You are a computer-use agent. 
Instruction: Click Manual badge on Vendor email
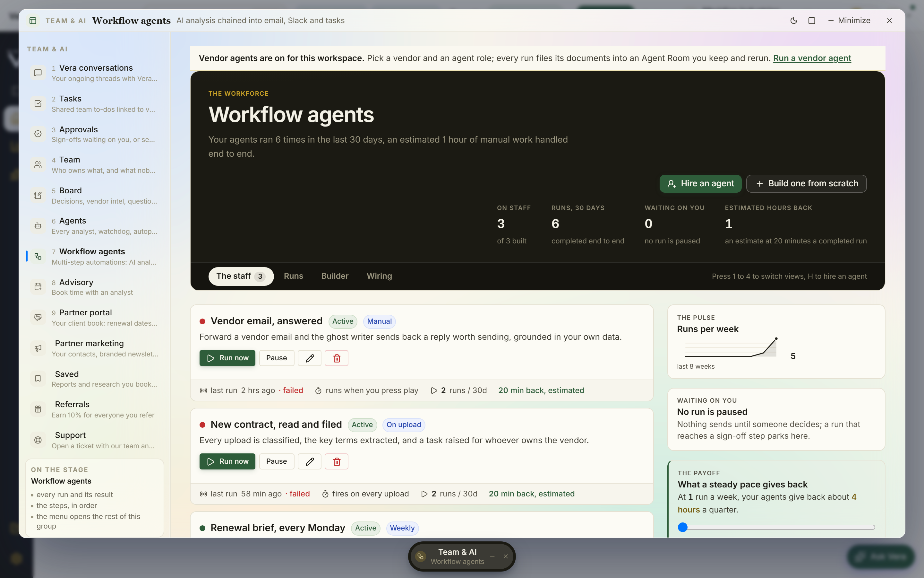[x=379, y=321]
